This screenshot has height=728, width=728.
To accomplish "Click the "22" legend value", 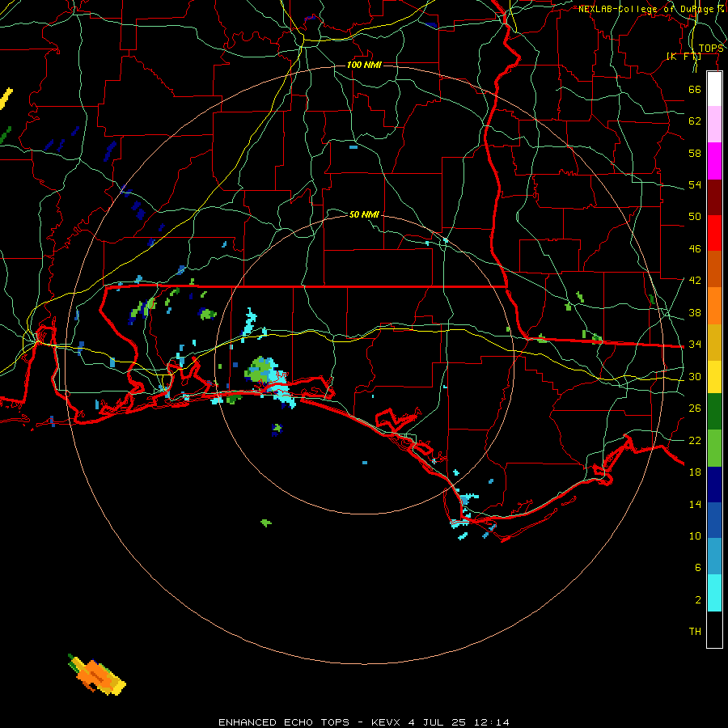I will (x=695, y=440).
